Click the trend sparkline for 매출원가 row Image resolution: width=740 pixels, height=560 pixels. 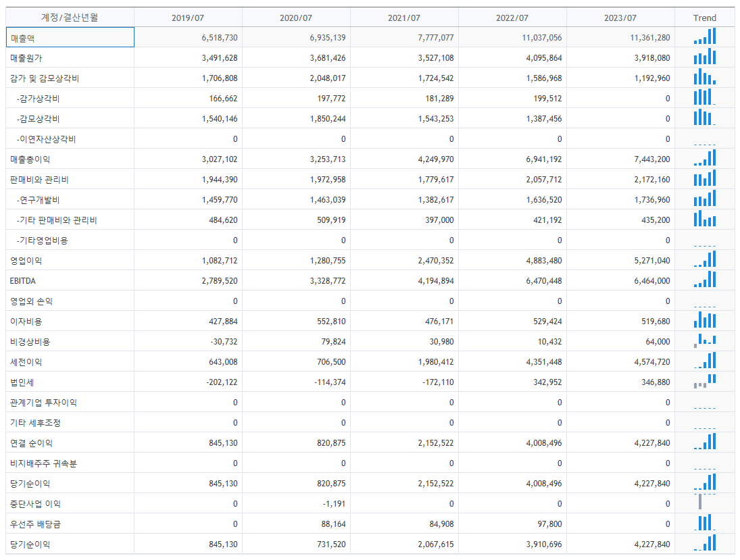click(705, 57)
